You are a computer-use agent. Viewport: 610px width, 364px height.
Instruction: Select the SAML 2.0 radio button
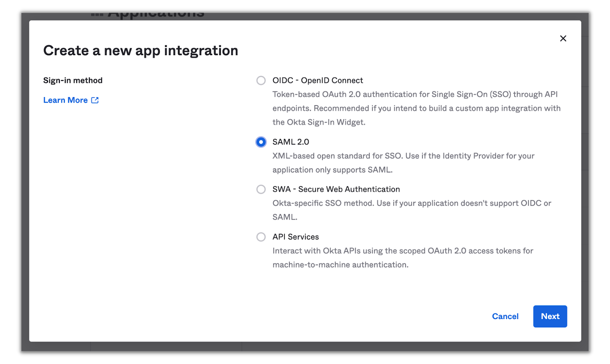pos(261,142)
